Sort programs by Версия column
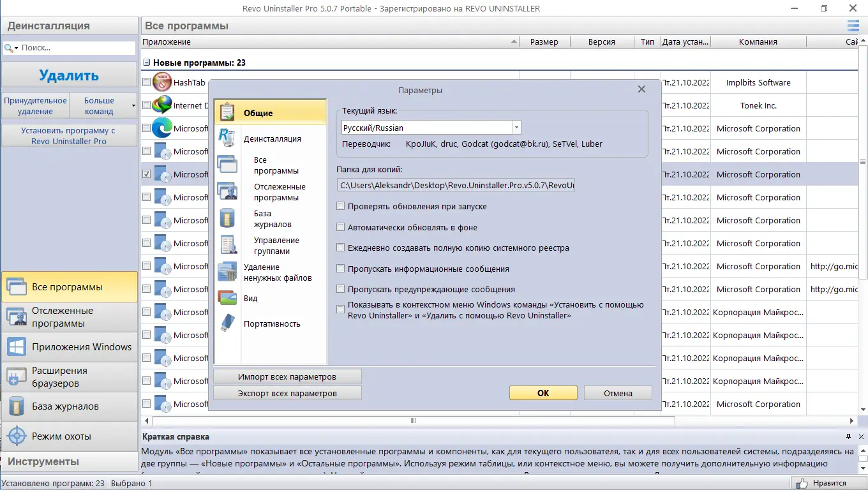This screenshot has height=490, width=868. [x=602, y=42]
